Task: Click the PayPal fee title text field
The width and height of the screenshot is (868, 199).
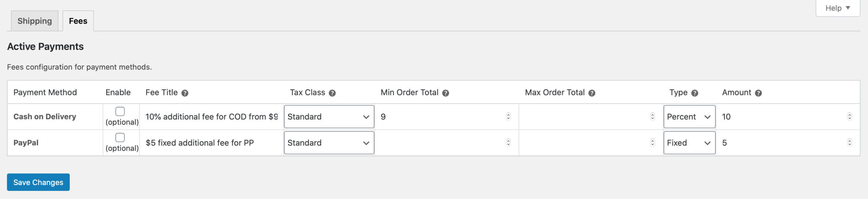Action: pyautogui.click(x=212, y=142)
